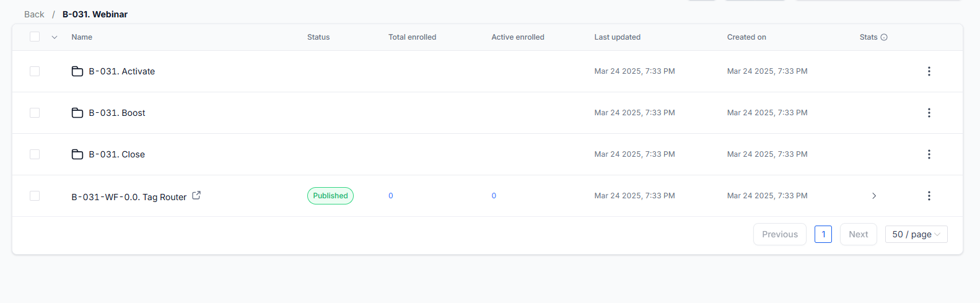This screenshot has height=303, width=980.
Task: Open three-dot menu for B-031. Close
Action: click(929, 154)
